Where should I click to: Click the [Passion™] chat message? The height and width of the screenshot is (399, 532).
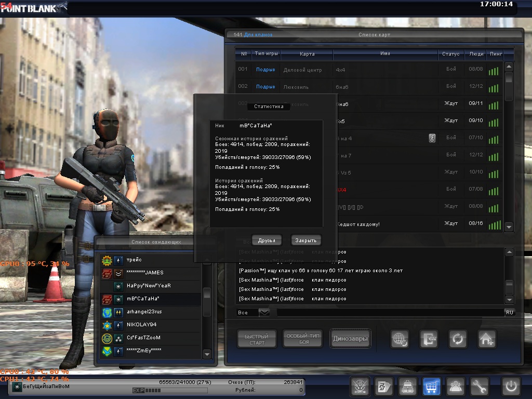(321, 271)
